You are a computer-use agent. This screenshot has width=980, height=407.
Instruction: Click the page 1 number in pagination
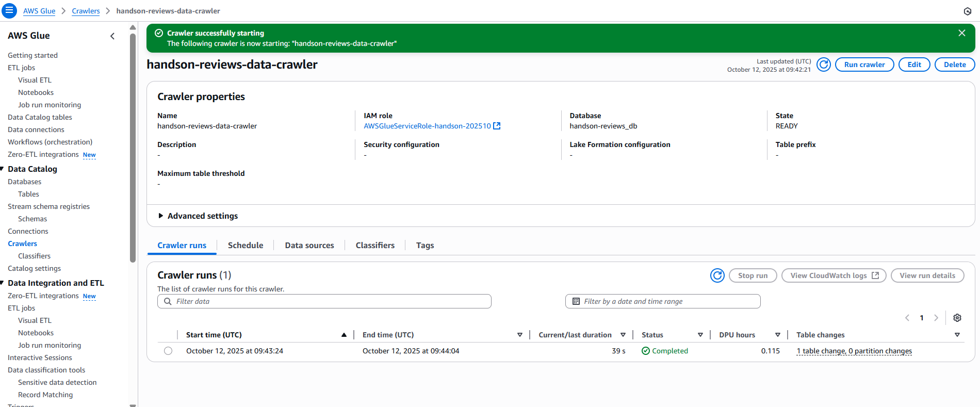(x=922, y=318)
